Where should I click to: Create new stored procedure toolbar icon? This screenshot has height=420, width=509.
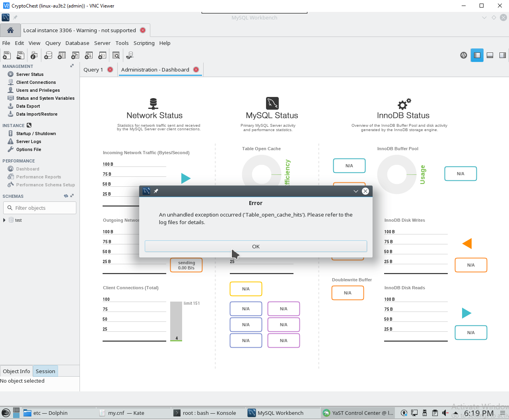89,55
